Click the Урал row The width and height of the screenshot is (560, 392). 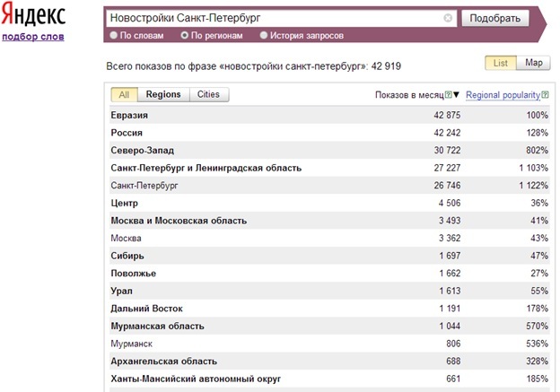(x=329, y=291)
